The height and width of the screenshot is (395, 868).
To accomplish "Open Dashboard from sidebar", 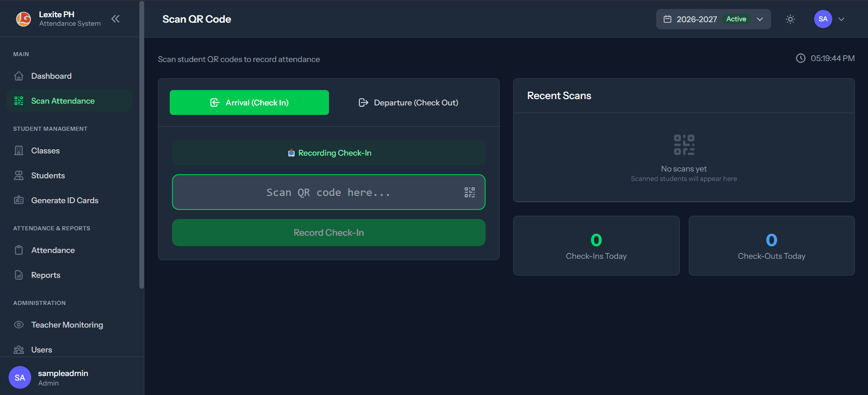I will (x=69, y=76).
